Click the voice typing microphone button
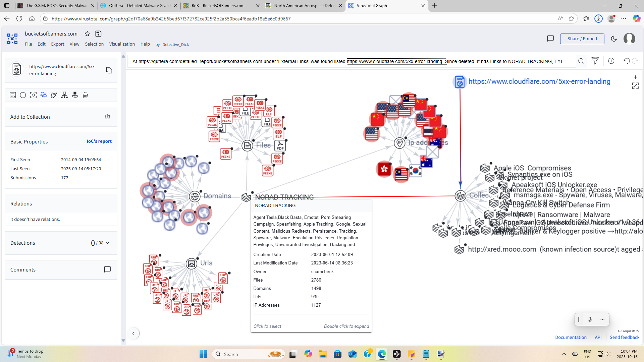The height and width of the screenshot is (362, 644). click(x=590, y=319)
